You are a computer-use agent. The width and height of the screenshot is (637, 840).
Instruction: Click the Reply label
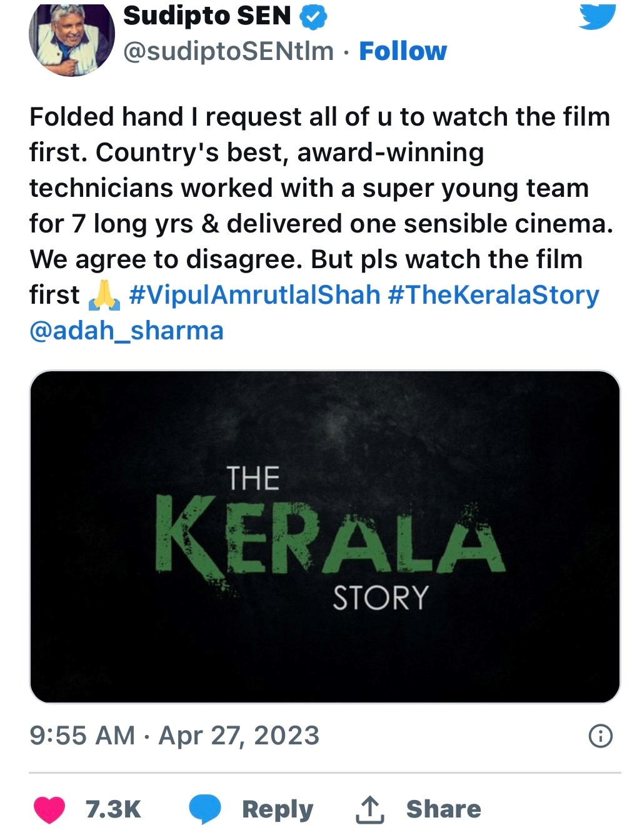point(278,809)
